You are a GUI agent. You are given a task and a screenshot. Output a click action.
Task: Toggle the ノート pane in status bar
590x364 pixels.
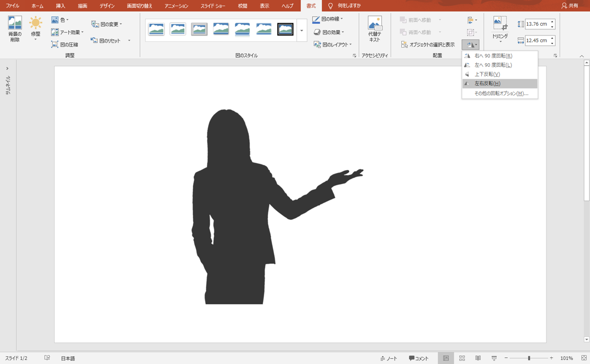[389, 358]
